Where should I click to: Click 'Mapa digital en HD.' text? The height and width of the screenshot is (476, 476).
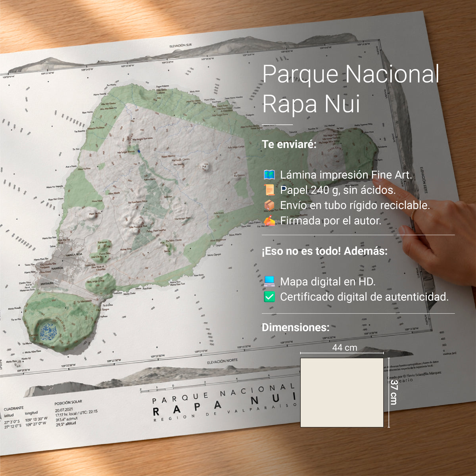point(328,282)
